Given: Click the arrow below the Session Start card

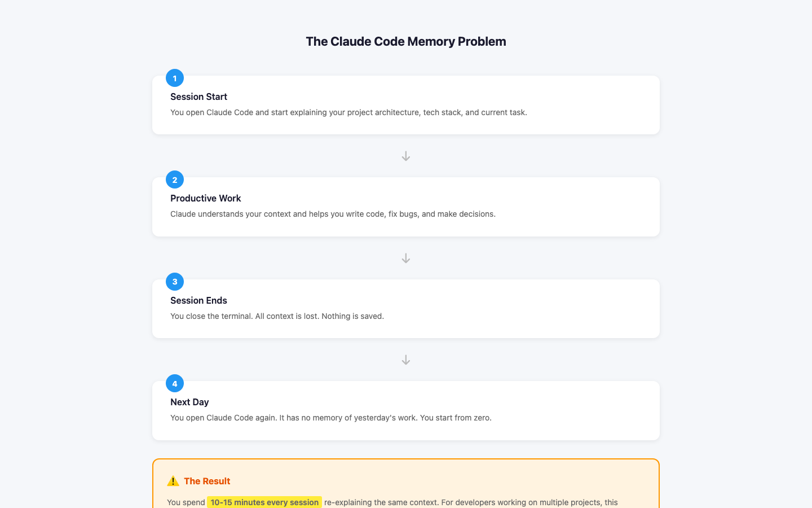Looking at the screenshot, I should click(x=406, y=156).
